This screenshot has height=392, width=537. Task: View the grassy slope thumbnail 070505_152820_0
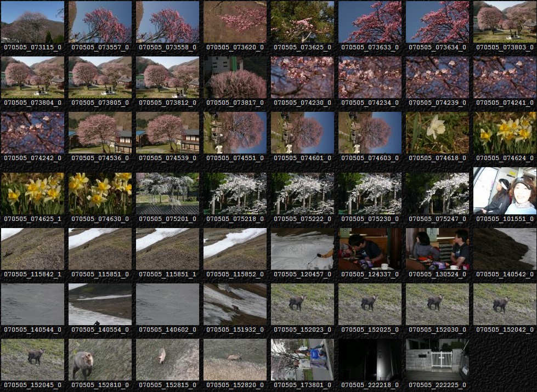[x=235, y=360]
